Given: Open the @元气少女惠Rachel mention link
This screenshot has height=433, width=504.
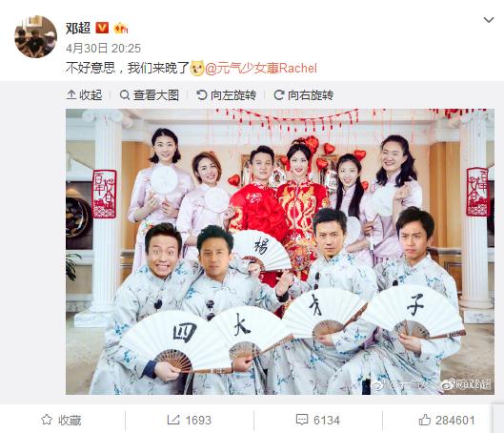Looking at the screenshot, I should (x=261, y=69).
